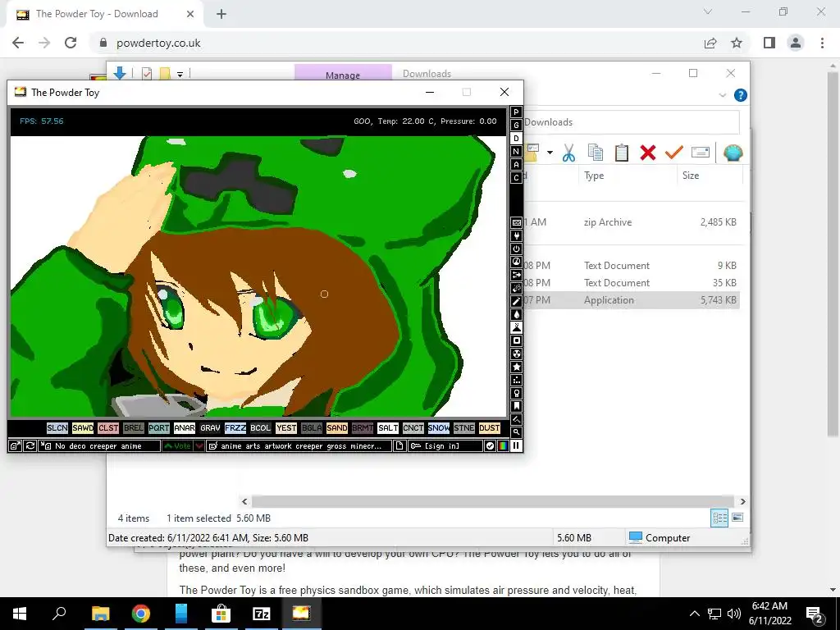Expand the Explorer ribbon chevron

[x=722, y=95]
